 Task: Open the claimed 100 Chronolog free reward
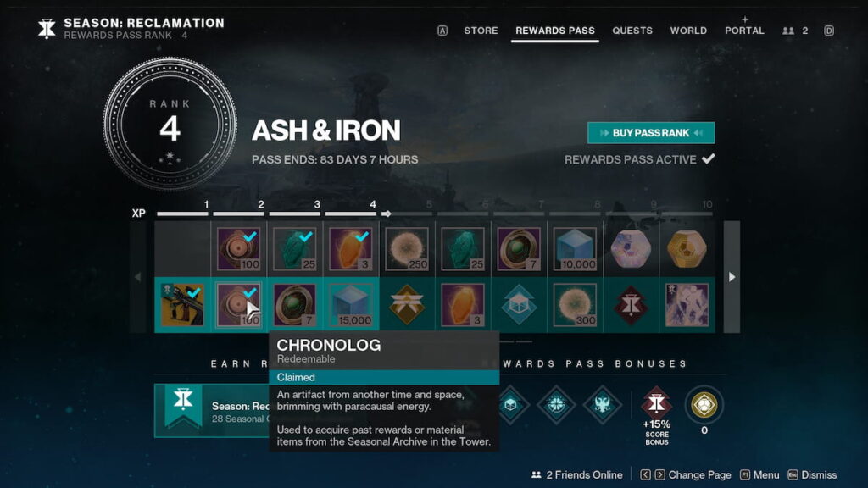(238, 249)
